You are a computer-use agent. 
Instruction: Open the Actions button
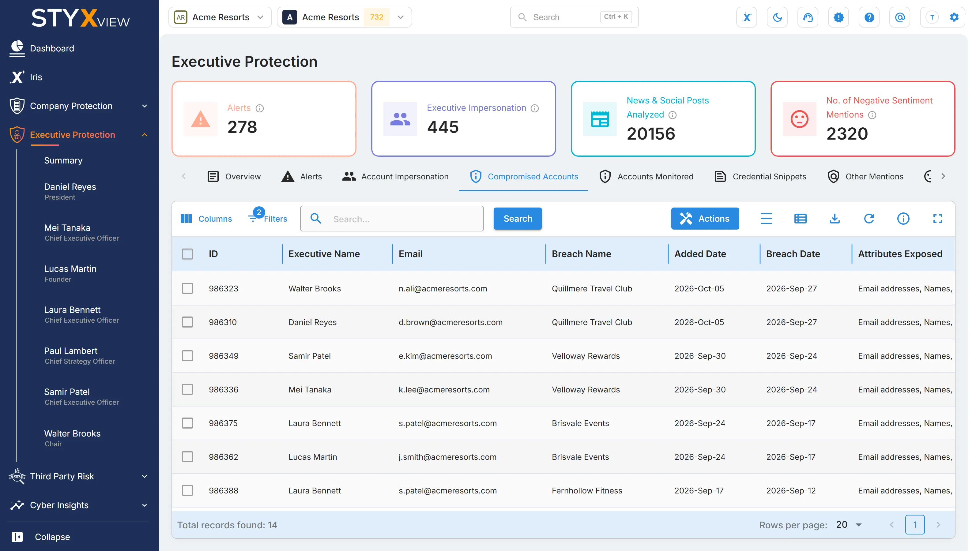(705, 219)
